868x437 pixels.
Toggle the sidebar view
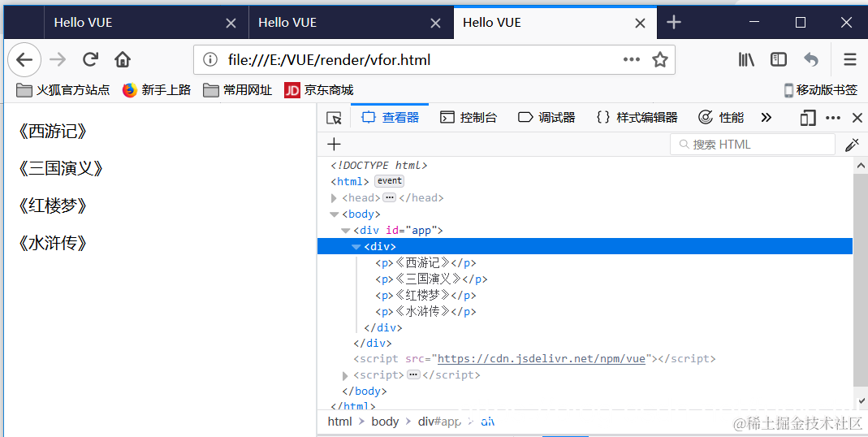(779, 59)
